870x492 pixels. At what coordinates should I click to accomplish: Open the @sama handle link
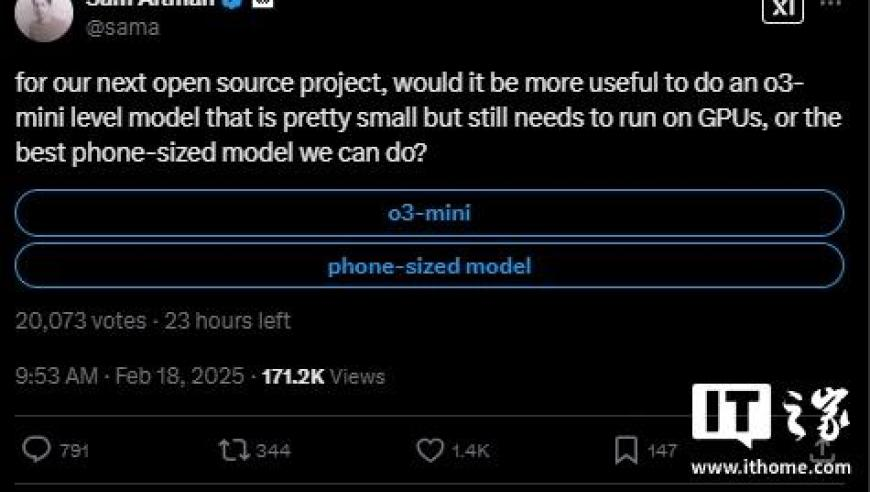click(x=123, y=27)
